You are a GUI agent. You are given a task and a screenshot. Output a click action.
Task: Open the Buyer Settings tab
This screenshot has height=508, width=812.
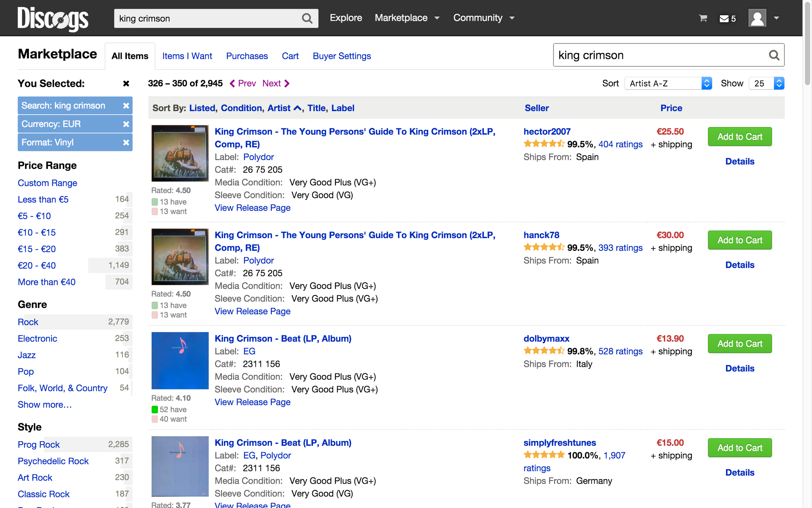tap(342, 56)
